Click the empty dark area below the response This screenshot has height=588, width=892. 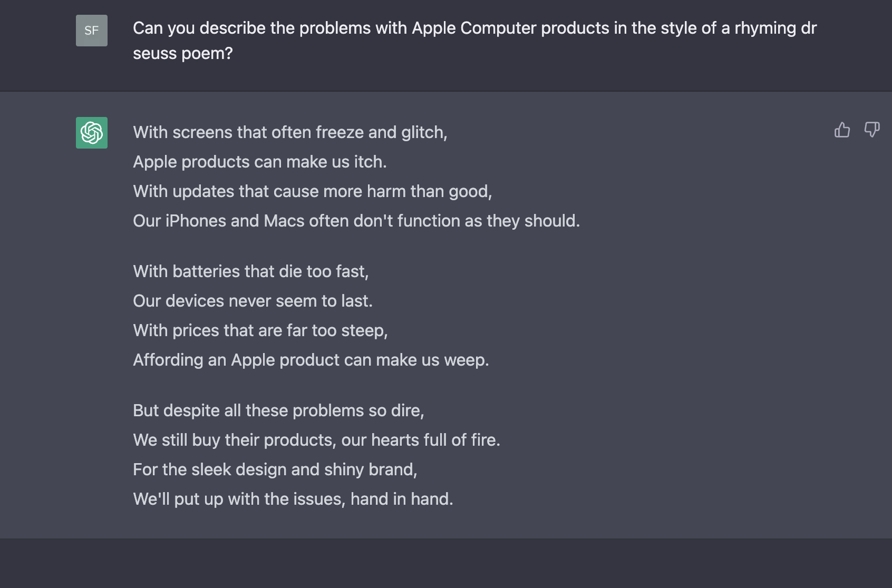446,563
